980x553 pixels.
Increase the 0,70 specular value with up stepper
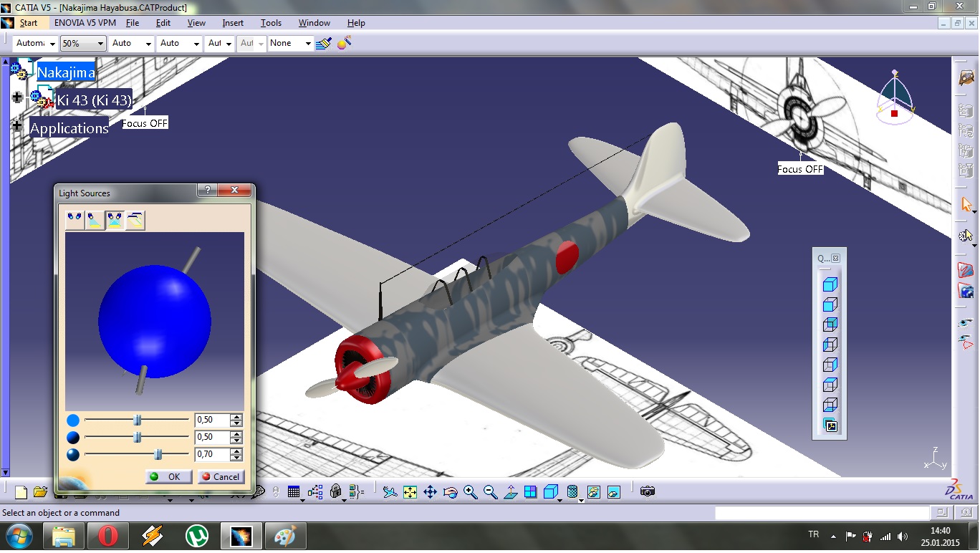pyautogui.click(x=236, y=451)
